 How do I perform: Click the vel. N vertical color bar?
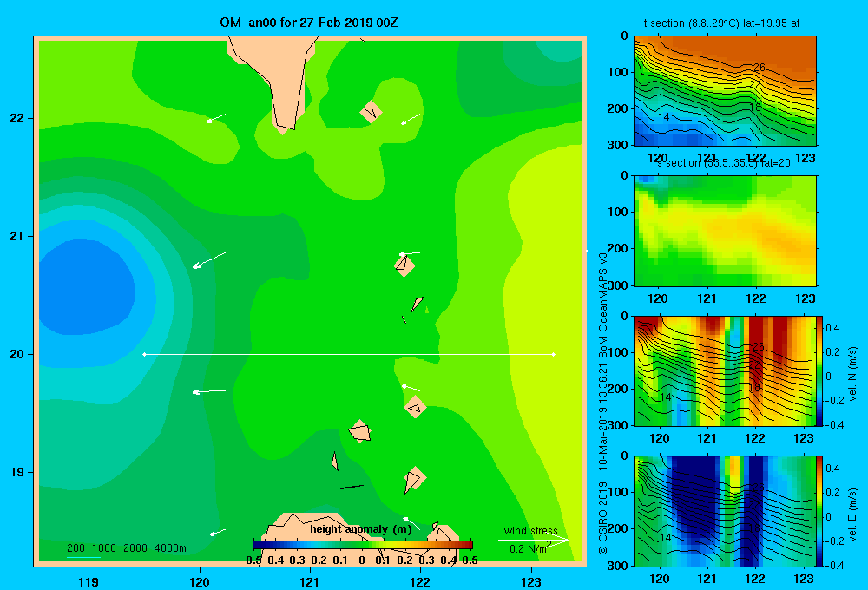coord(820,370)
